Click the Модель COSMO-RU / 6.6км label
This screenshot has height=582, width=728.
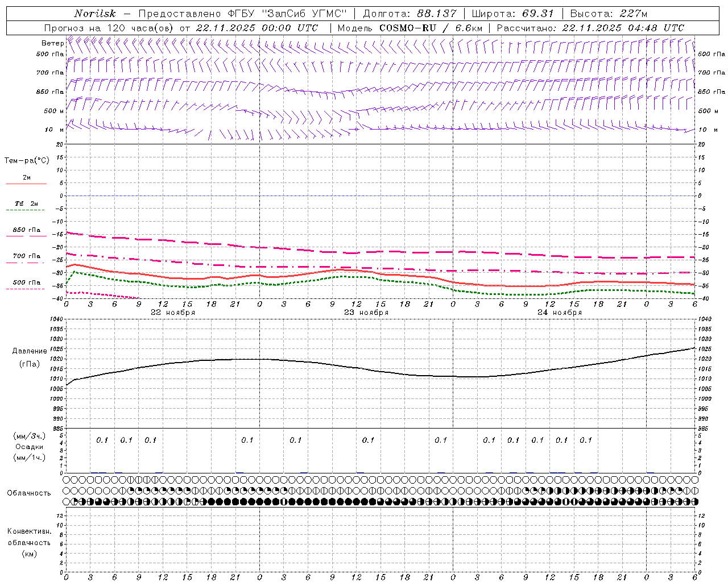pos(410,28)
